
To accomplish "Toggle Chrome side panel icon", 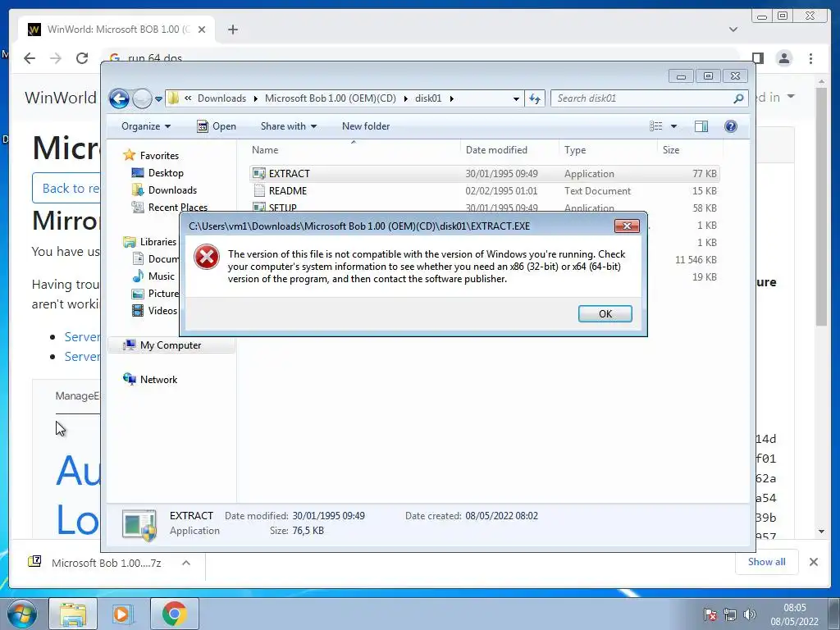I will 757,58.
